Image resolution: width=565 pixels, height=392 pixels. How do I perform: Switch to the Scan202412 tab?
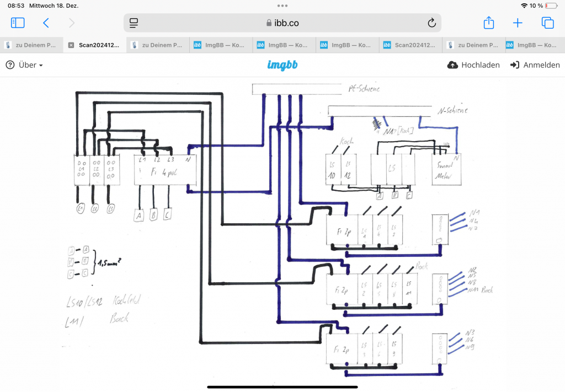(x=97, y=45)
